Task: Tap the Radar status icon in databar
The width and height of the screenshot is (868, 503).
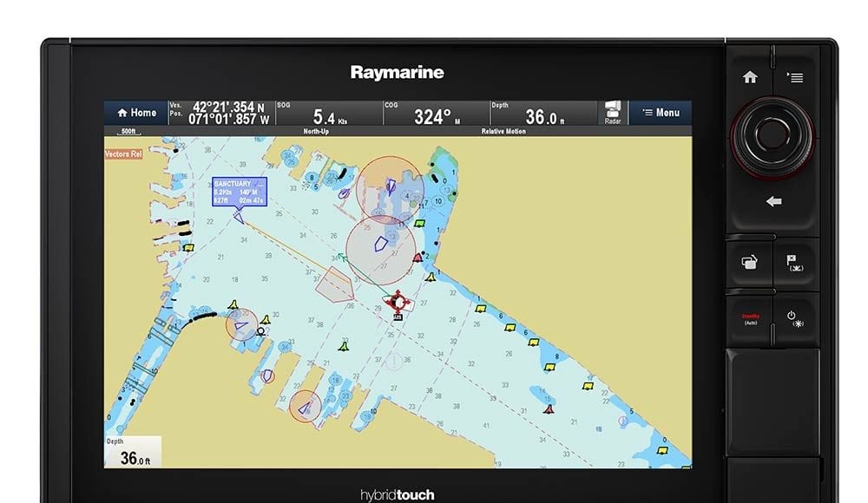Action: (x=612, y=113)
